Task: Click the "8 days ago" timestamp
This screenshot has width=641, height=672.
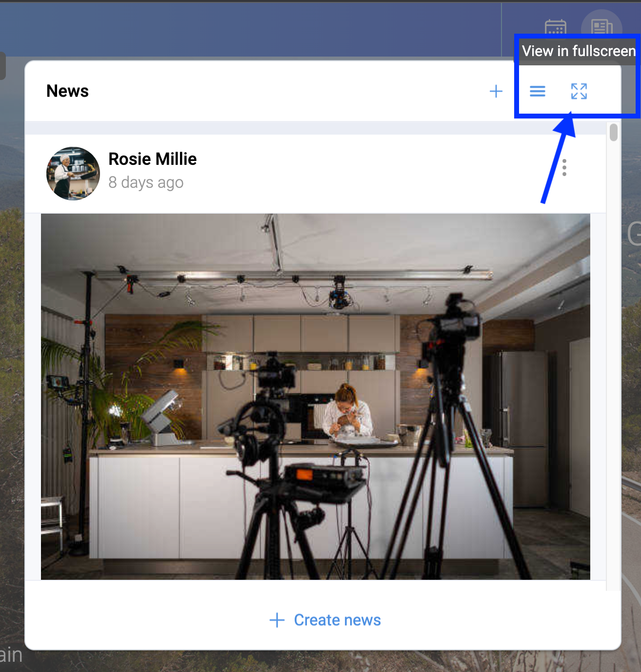Action: tap(146, 182)
